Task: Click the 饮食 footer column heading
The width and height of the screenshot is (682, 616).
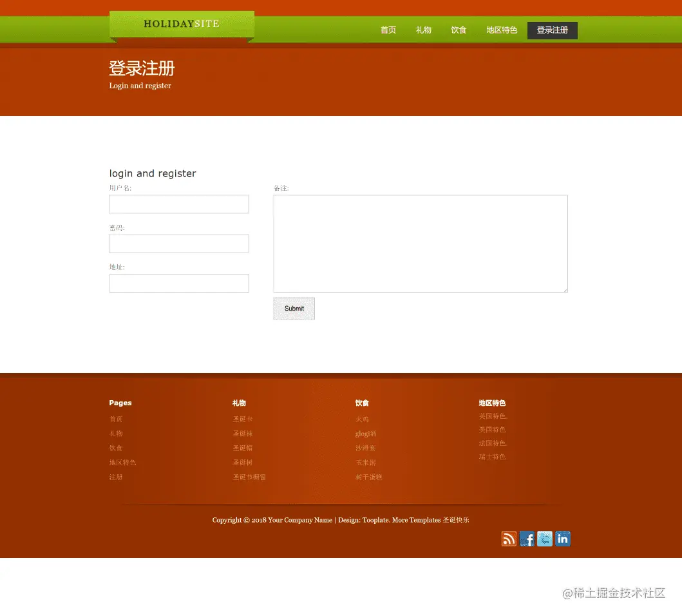Action: coord(362,403)
